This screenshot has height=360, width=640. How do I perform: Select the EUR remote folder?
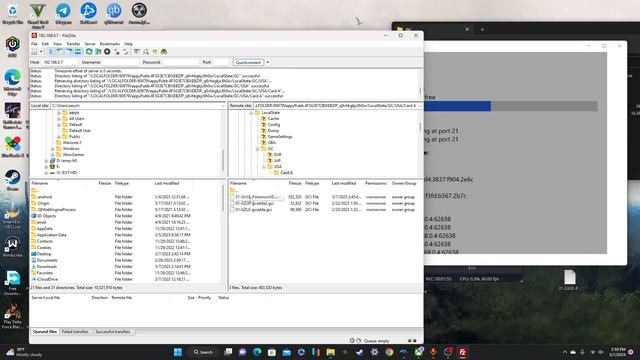[x=275, y=155]
